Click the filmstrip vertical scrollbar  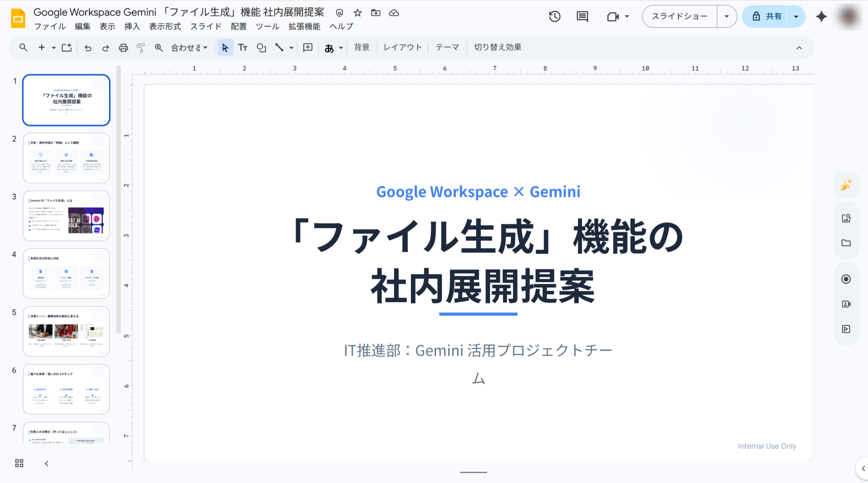coord(118,200)
